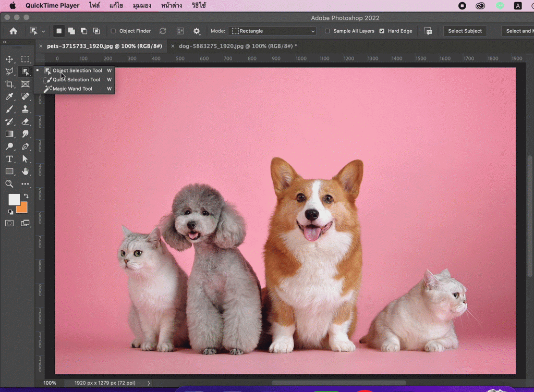Switch to dog-5883275_1920.jpg tab
The height and width of the screenshot is (392, 534).
click(237, 46)
